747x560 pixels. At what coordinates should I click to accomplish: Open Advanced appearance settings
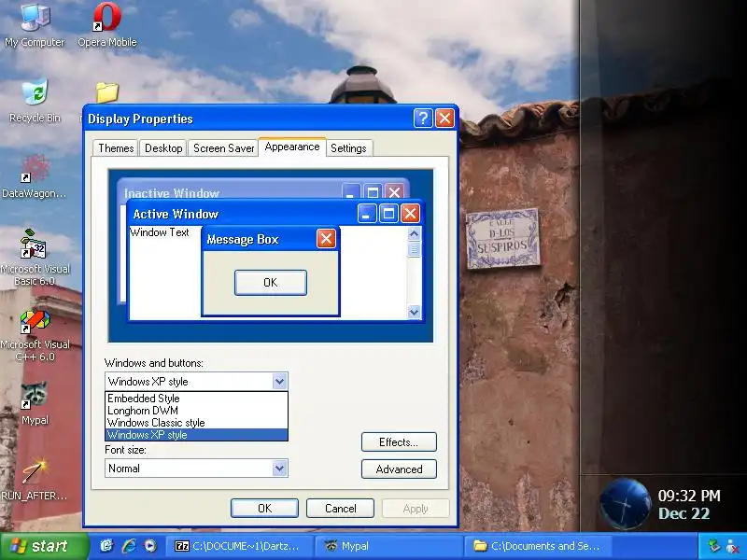(x=399, y=469)
